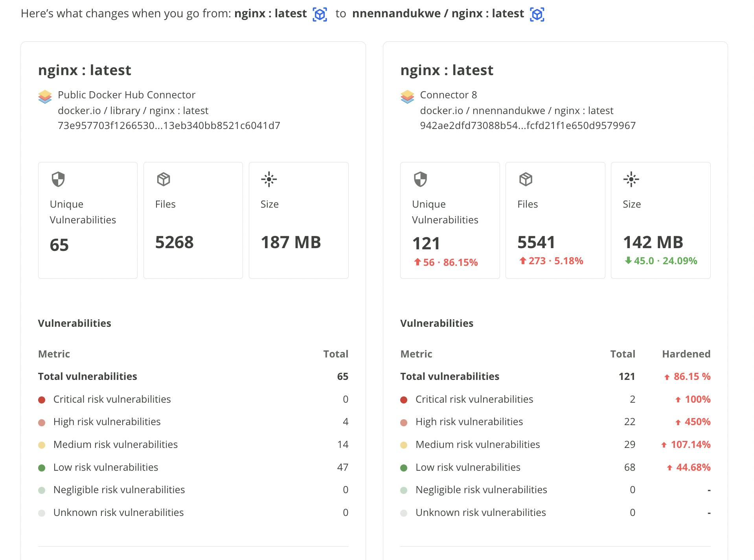Click docker.io / nnennandukwe / nginx : latest path
Image resolution: width=754 pixels, height=560 pixels.
(x=517, y=111)
